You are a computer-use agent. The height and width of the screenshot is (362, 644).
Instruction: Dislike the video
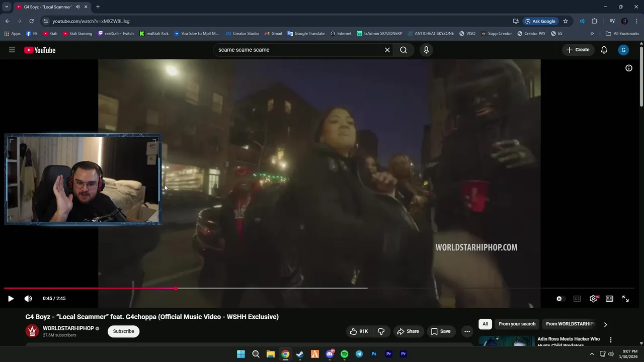381,331
